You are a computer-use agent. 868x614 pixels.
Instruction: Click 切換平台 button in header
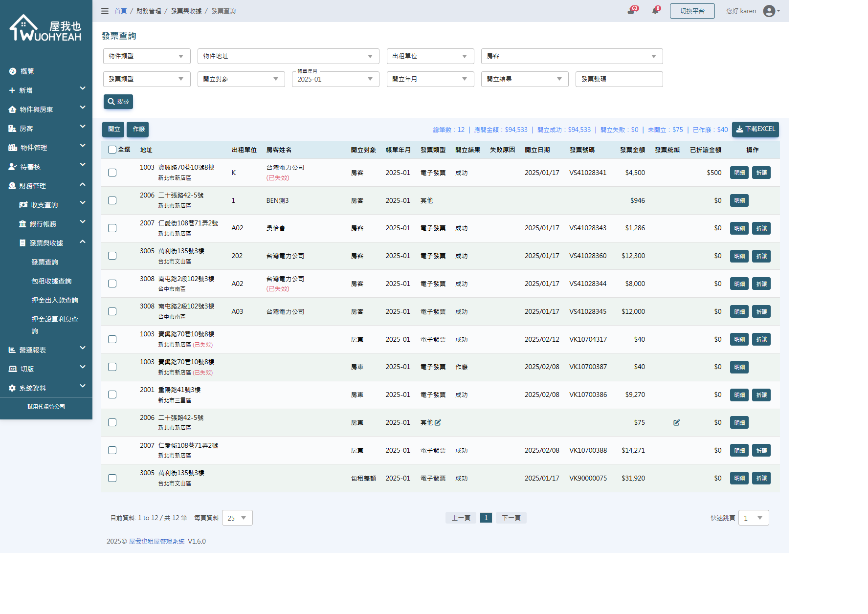click(692, 11)
